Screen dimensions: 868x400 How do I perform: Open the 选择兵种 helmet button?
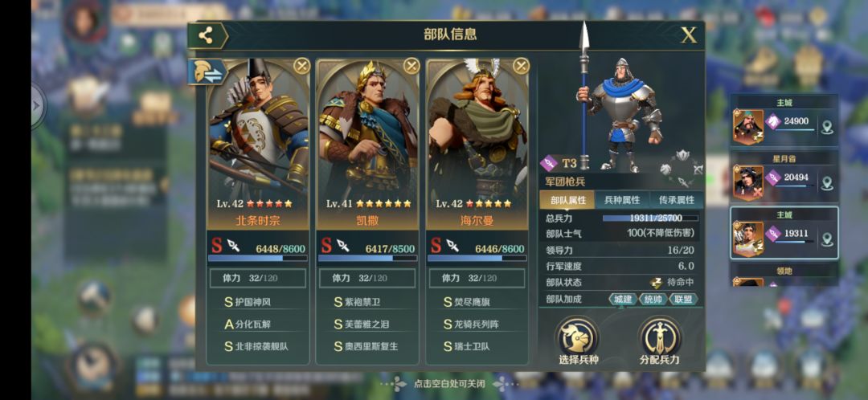click(578, 341)
